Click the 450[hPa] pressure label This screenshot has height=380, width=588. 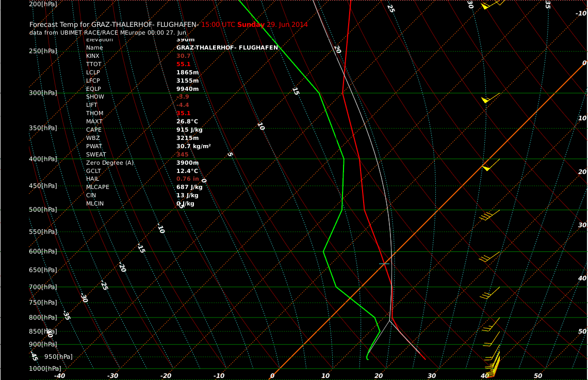(x=43, y=186)
